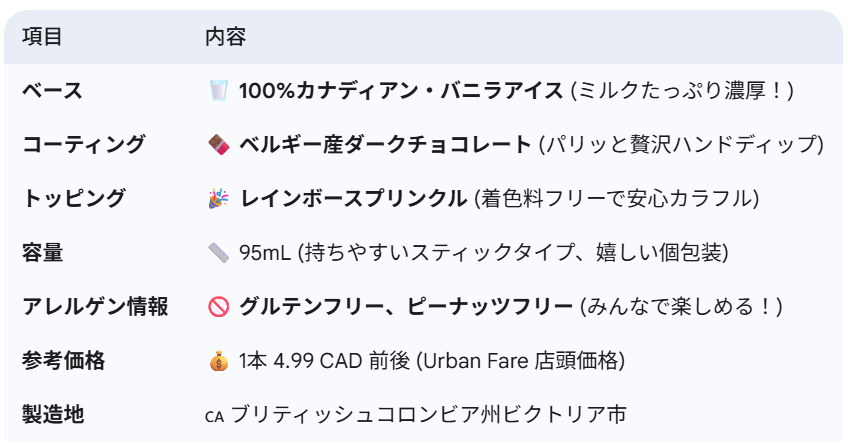Click the ruler emoji icon
The width and height of the screenshot is (848, 445).
coord(218,253)
